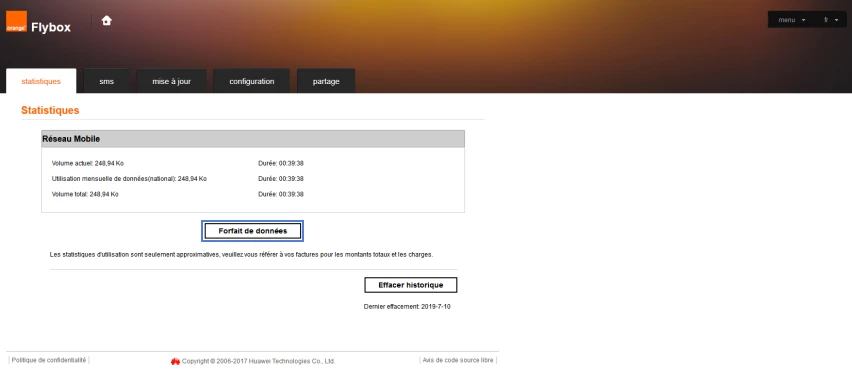This screenshot has width=852, height=370.
Task: Open the menu dropdown
Action: coord(791,20)
